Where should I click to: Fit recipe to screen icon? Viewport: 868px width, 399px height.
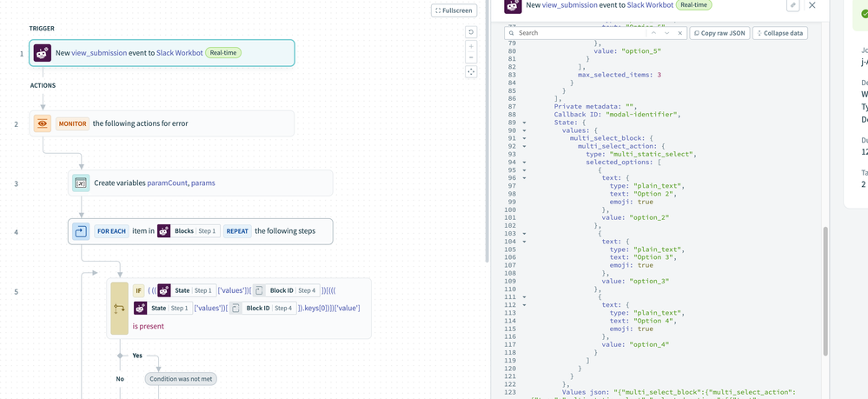point(471,71)
